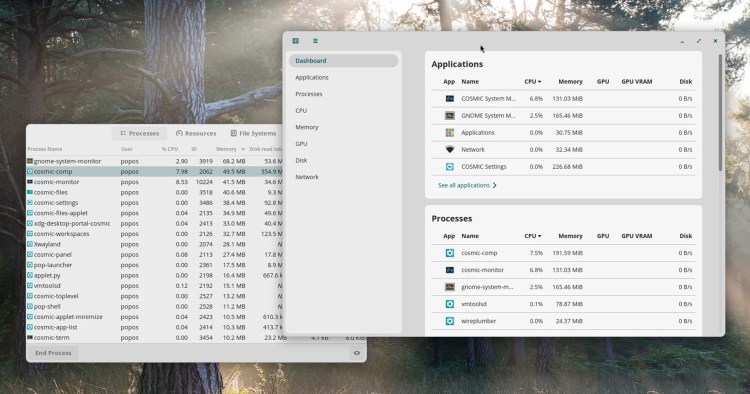Sort GNOME process list by ID header
750x394 pixels.
pos(194,149)
